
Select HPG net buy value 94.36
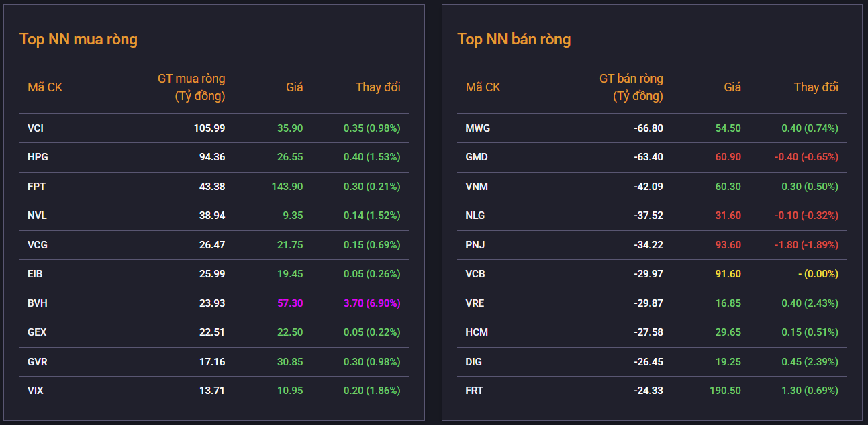click(212, 157)
